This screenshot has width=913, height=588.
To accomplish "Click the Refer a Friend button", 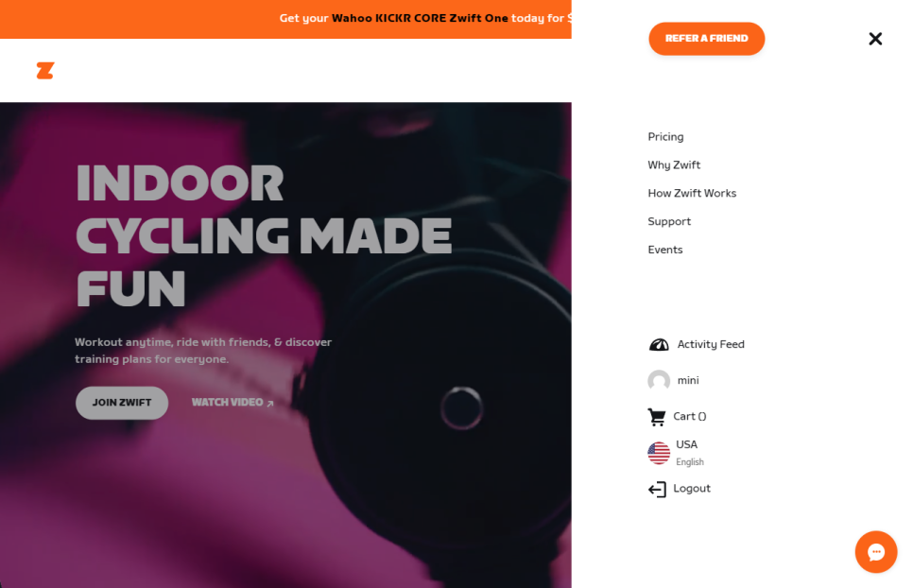I will [x=707, y=39].
